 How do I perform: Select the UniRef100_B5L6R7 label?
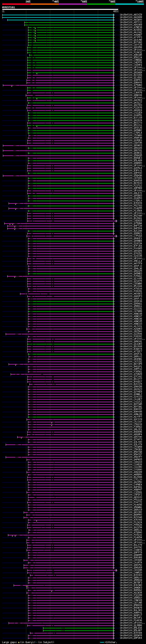point(131,630)
